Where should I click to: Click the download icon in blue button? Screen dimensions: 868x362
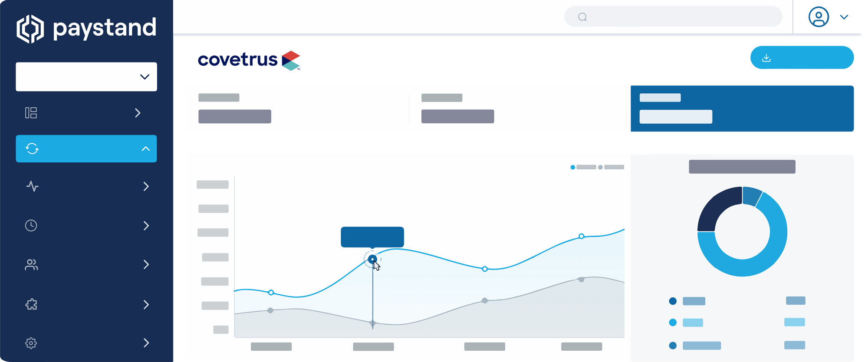766,58
